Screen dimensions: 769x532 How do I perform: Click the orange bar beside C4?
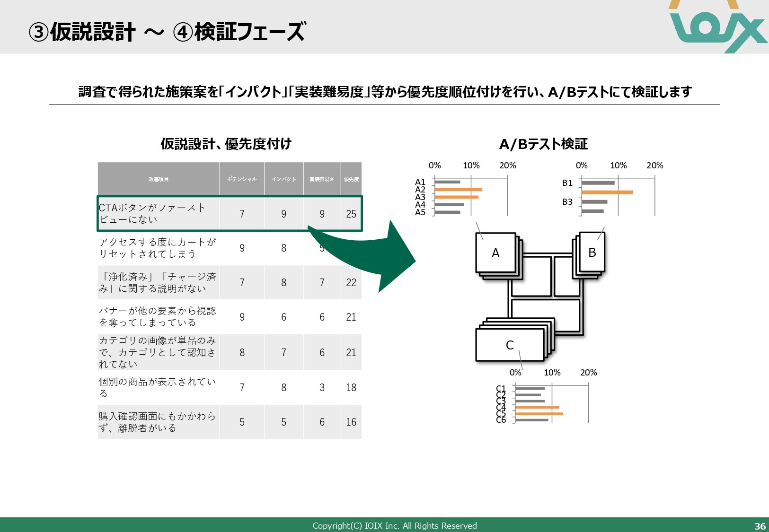537,407
